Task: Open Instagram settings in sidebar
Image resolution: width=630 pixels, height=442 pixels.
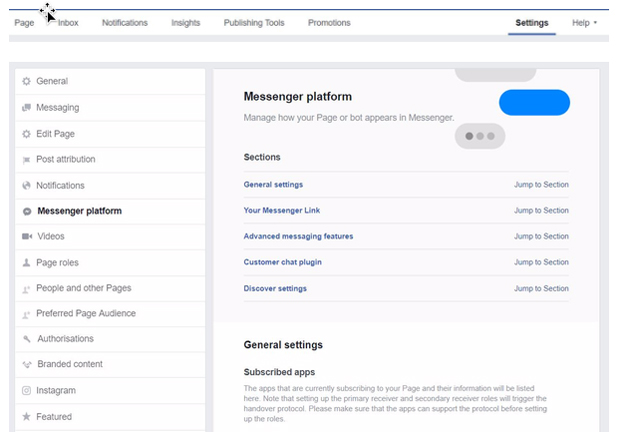Action: [110, 391]
